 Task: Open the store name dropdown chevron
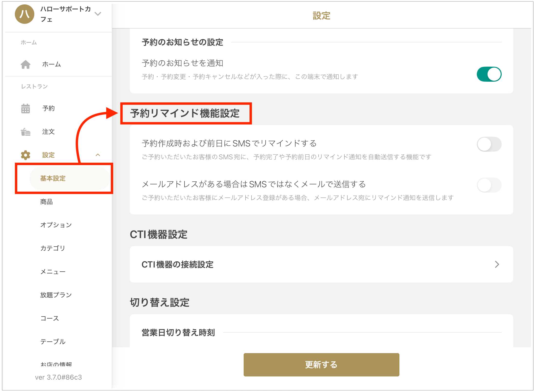(98, 14)
